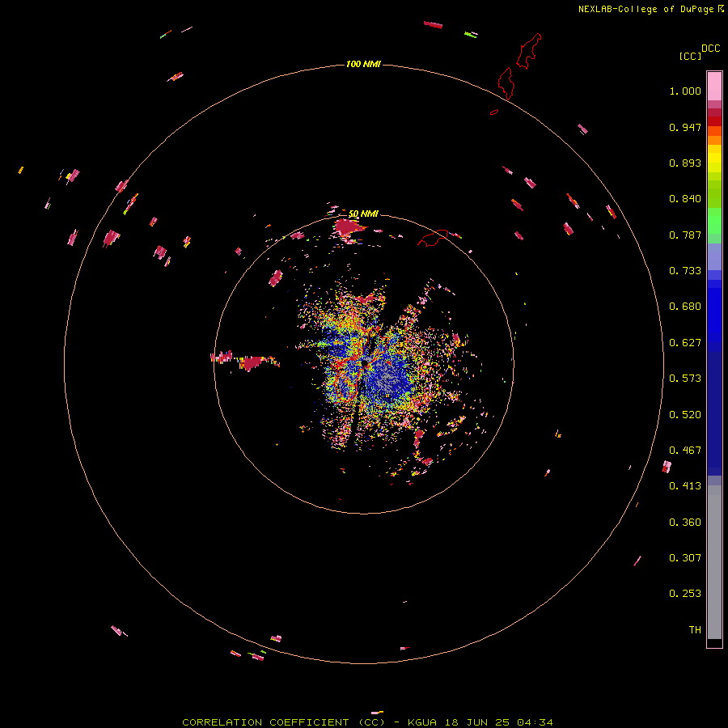Click the large crimson echo west of radar
Viewport: 728px width, 728px height.
[253, 362]
